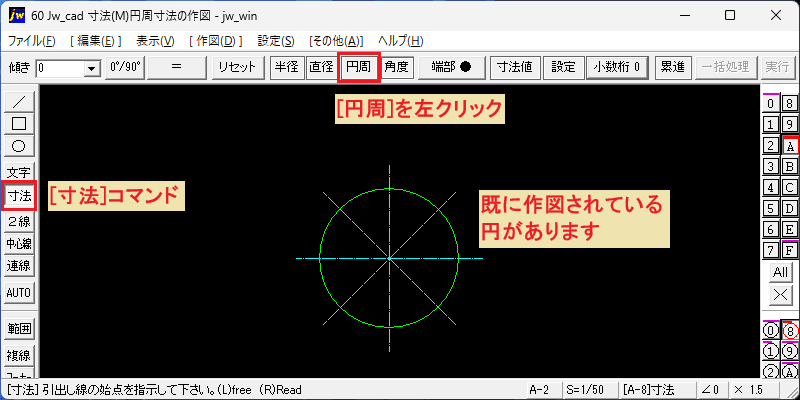Select layer group circle 9
Screen dimensions: 800x400
coord(790,351)
